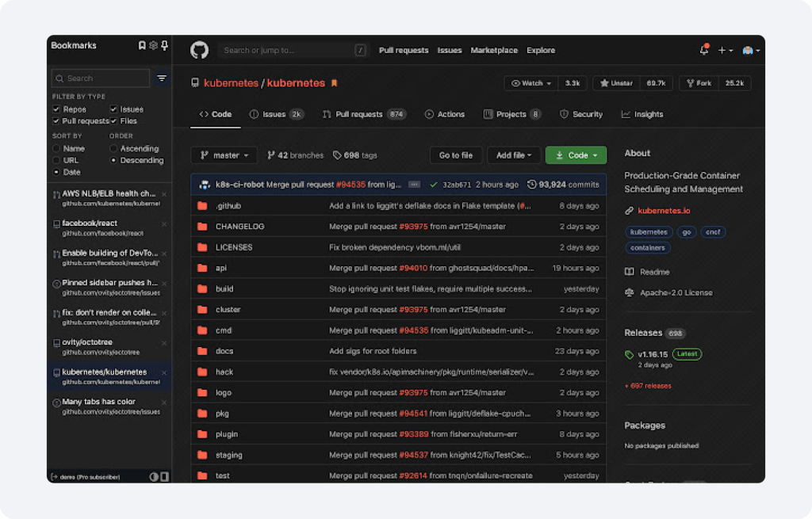This screenshot has height=519, width=812.
Task: Select sort by URL
Action: 56,160
